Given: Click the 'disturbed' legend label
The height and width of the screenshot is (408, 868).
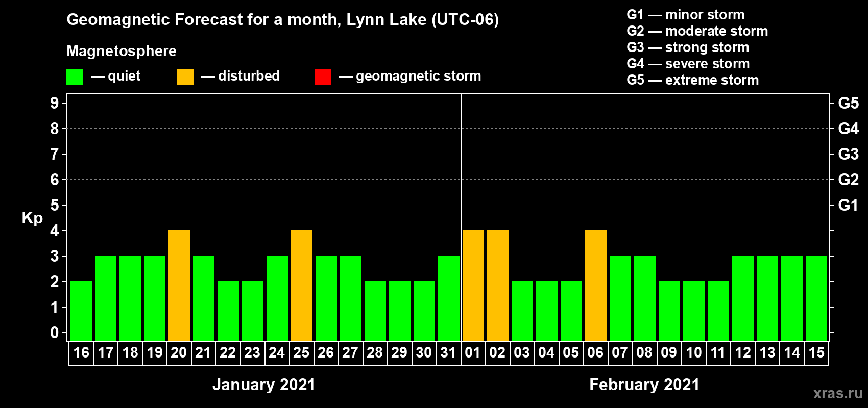Looking at the screenshot, I should (249, 76).
